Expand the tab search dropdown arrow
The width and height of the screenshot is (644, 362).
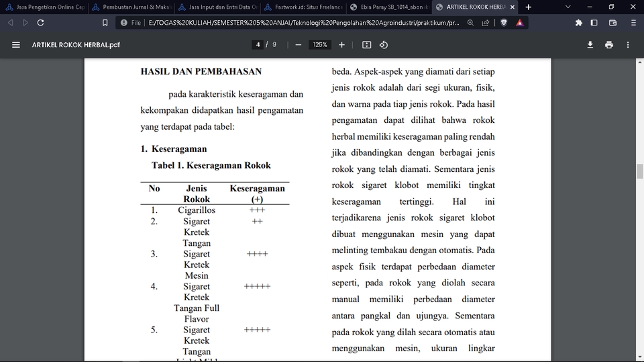coord(568,7)
